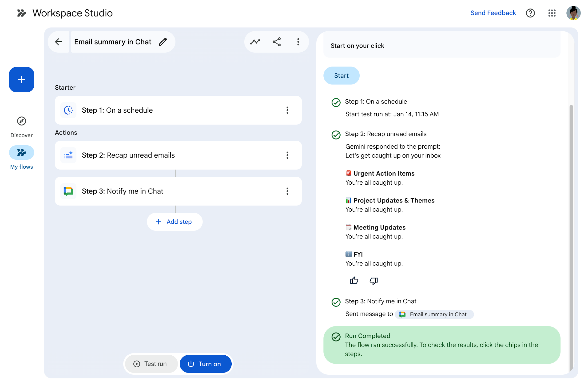The image size is (588, 381).
Task: Open the Discover compass icon
Action: 21,121
